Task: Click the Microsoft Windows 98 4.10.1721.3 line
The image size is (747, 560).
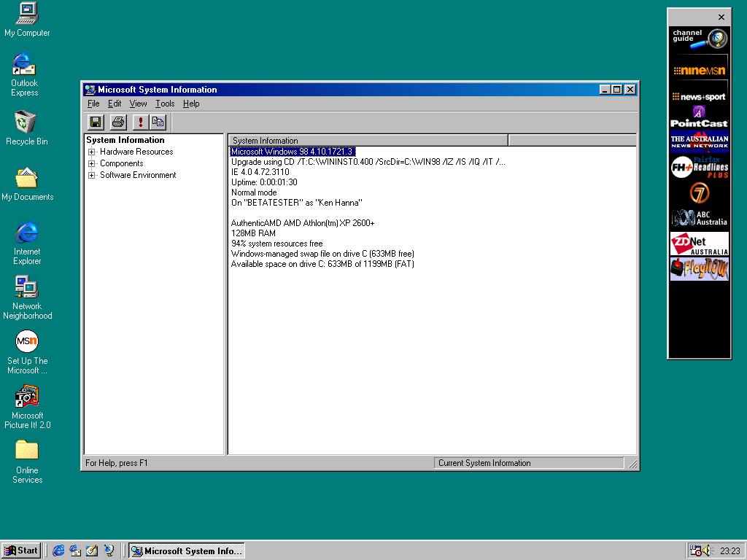Action: click(x=293, y=152)
